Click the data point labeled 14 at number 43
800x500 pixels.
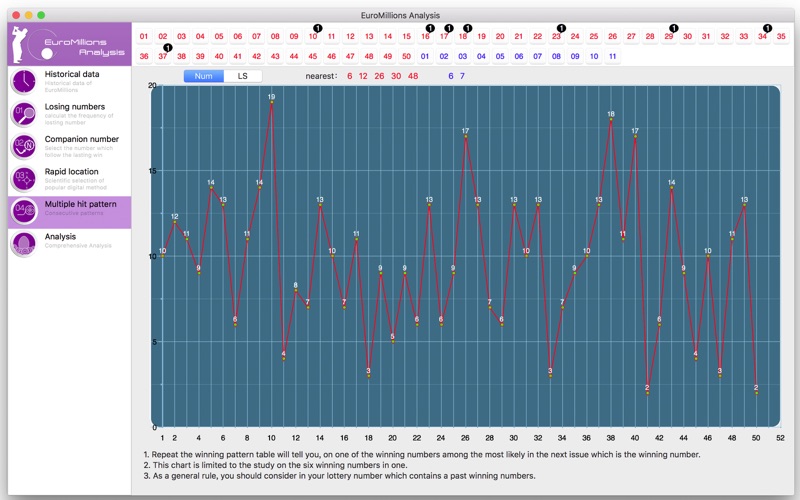click(671, 188)
